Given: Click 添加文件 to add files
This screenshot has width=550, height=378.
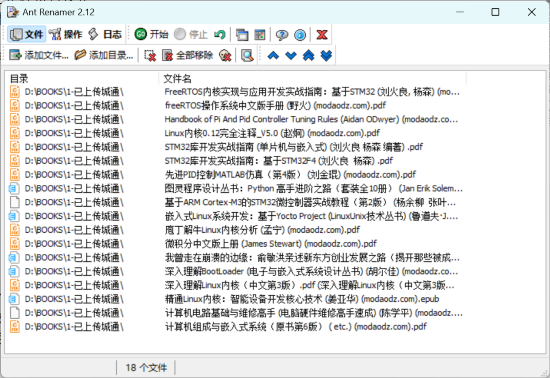Looking at the screenshot, I should tap(39, 55).
